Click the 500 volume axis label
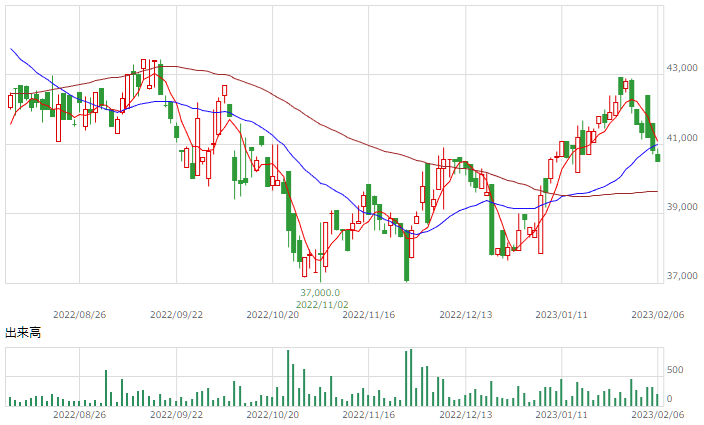 tap(675, 370)
